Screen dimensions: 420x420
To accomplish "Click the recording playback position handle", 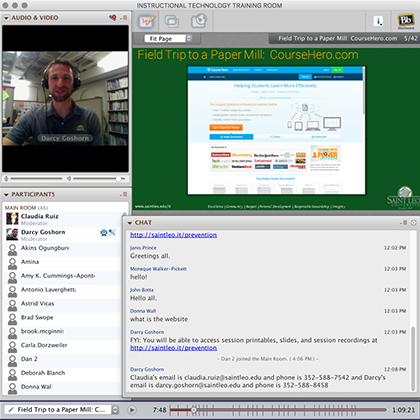I will pos(194,410).
